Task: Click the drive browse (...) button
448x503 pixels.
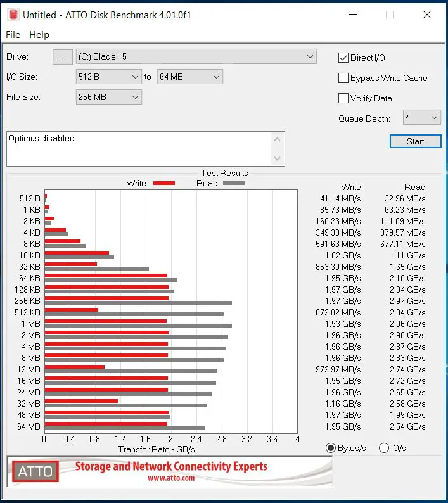Action: (x=62, y=57)
